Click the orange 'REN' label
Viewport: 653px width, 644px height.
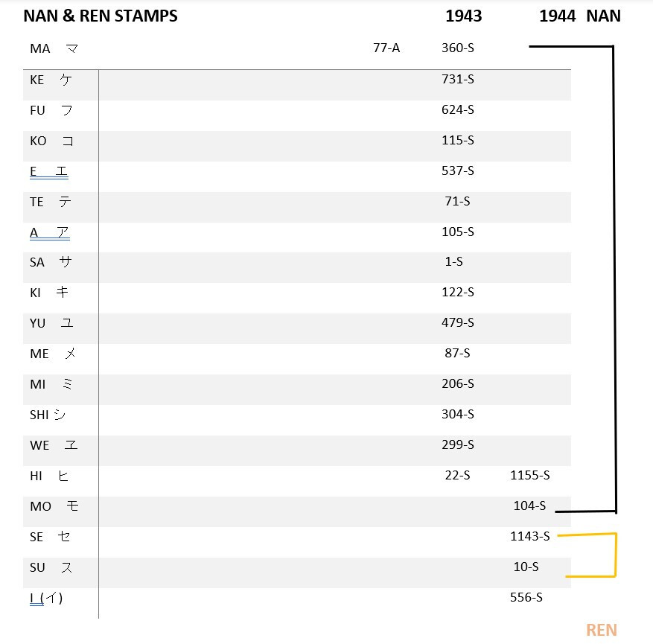602,631
